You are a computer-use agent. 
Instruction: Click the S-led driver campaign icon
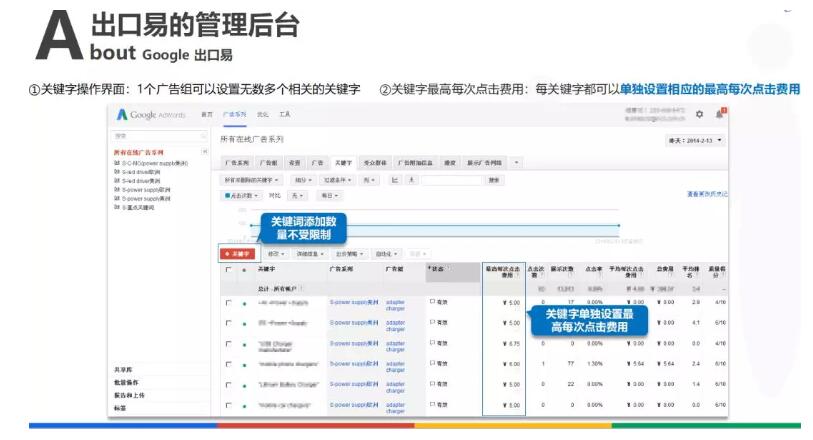pyautogui.click(x=118, y=173)
